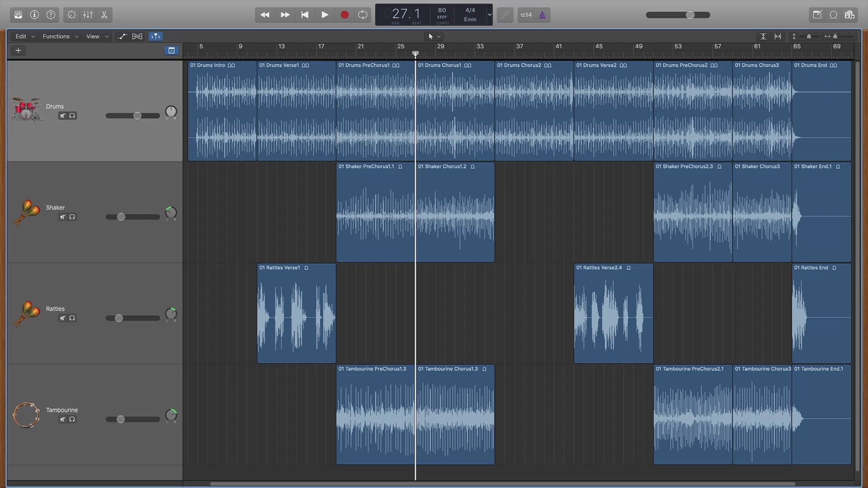Screen dimensions: 868x488
Task: Select the 01 Rattles Verse1 region
Action: [x=296, y=316]
